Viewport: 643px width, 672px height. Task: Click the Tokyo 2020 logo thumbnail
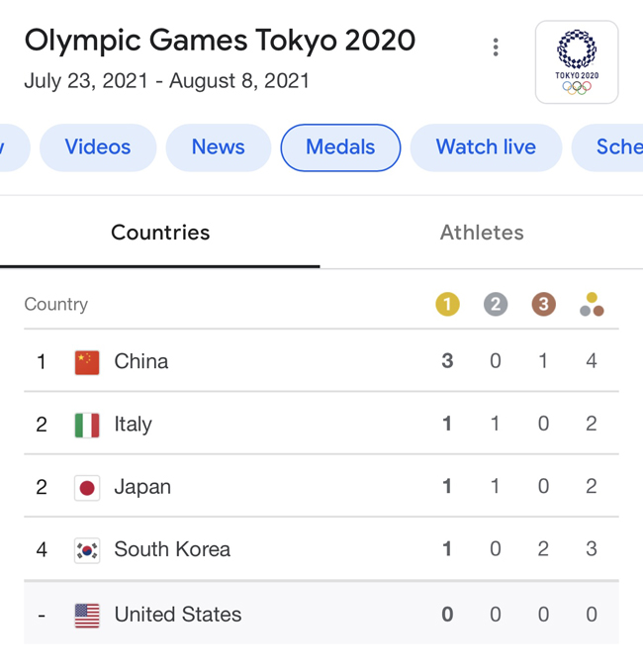[x=577, y=62]
